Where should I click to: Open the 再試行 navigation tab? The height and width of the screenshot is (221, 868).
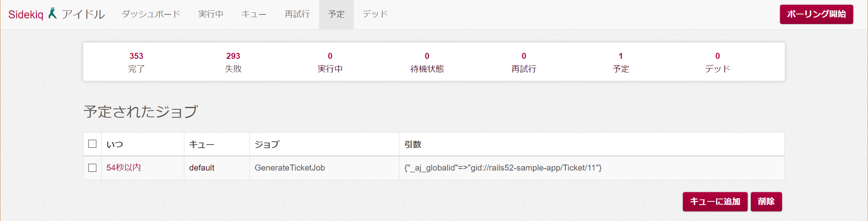[x=297, y=14]
